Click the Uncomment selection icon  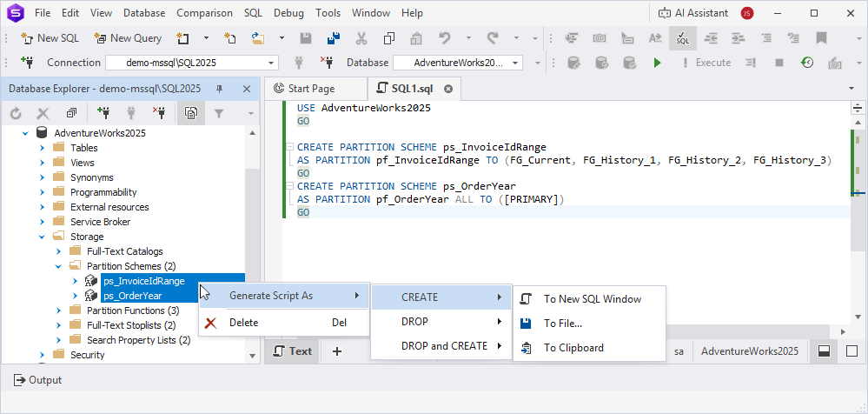(x=794, y=38)
